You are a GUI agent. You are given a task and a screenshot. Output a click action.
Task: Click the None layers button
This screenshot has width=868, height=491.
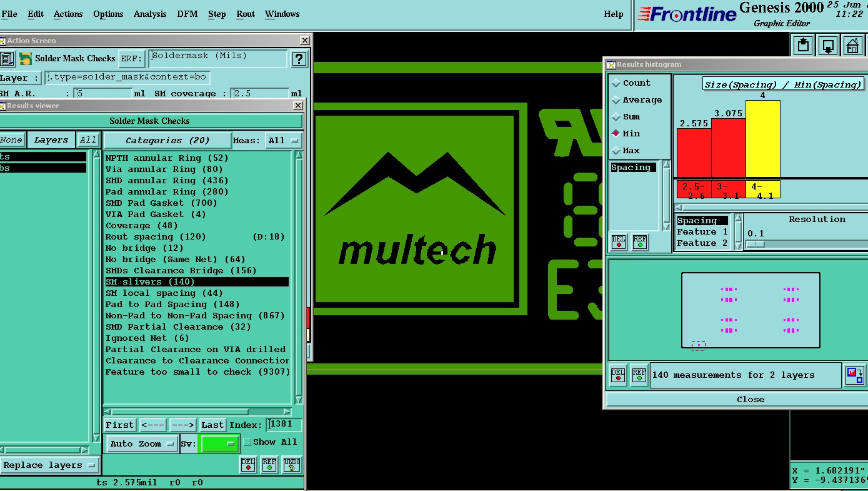coord(12,140)
